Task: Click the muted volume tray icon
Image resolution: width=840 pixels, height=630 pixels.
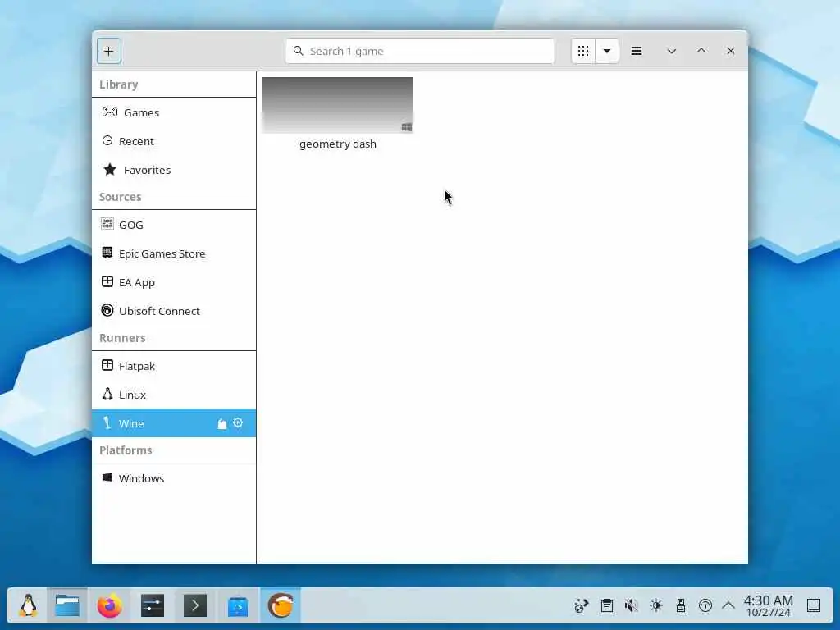Action: click(x=631, y=606)
